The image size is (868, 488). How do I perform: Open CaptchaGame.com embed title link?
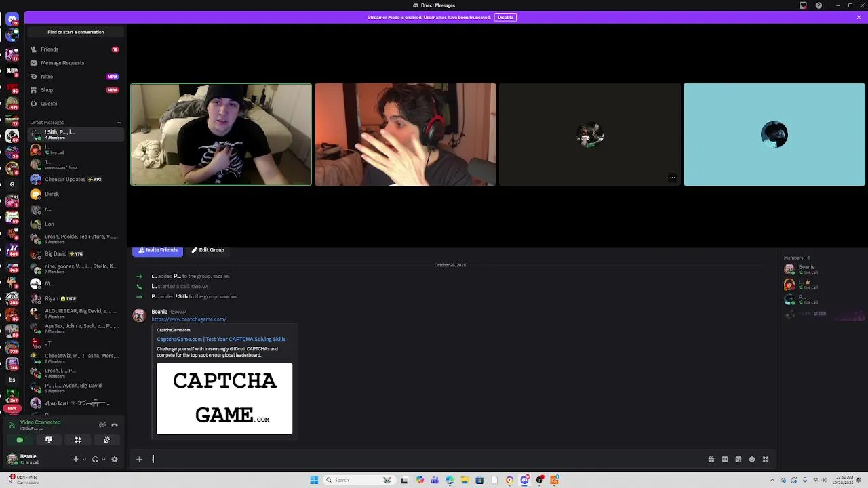(221, 339)
